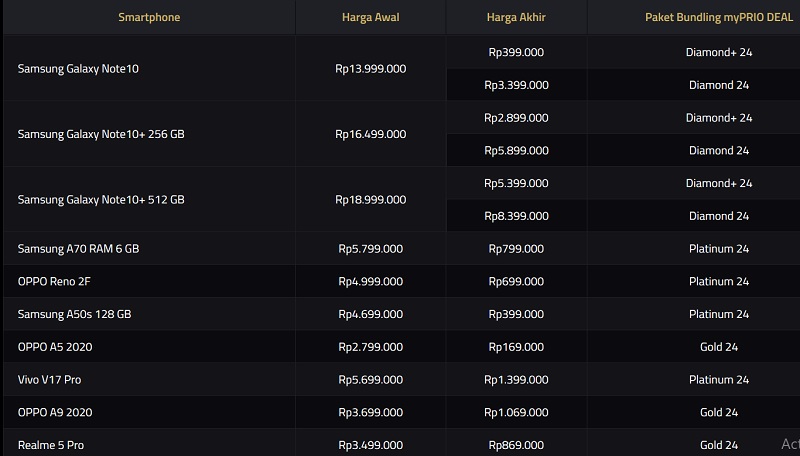800x456 pixels.
Task: Click the Rp3.399.000 final price
Action: (516, 85)
